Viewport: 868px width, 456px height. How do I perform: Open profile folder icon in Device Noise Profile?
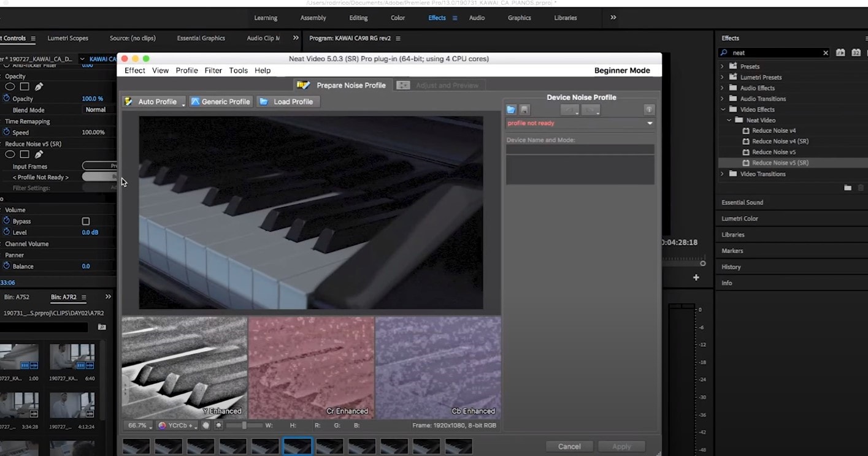[511, 110]
